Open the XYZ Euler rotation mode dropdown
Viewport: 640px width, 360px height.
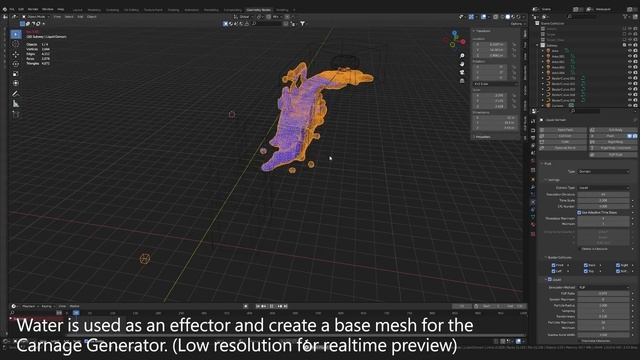[x=496, y=84]
